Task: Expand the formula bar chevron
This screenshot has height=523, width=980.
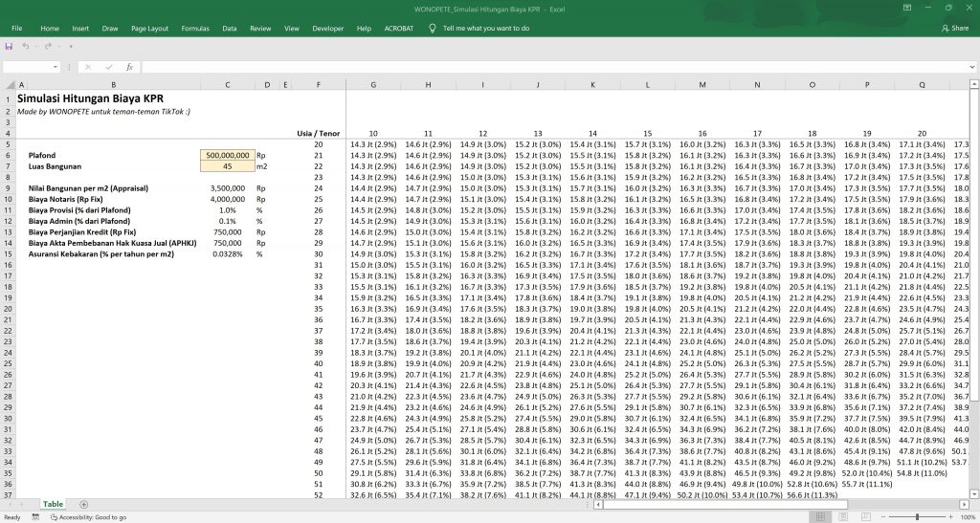Action: pos(971,67)
